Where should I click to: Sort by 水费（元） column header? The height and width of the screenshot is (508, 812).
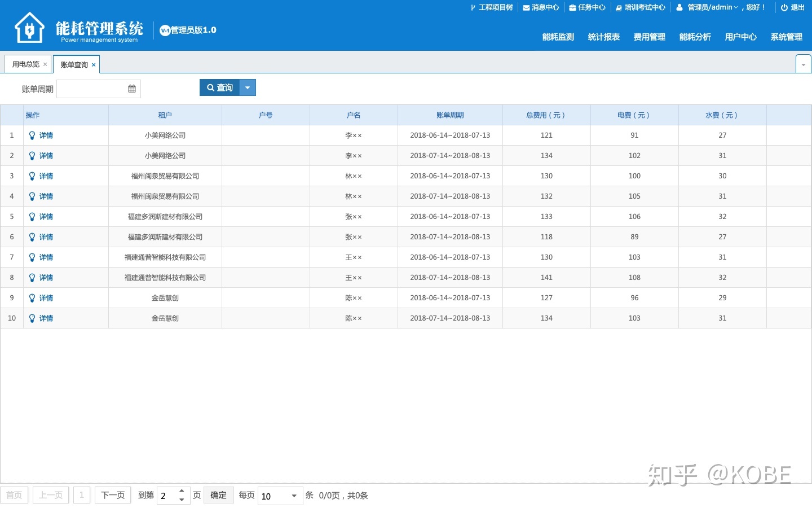click(722, 115)
